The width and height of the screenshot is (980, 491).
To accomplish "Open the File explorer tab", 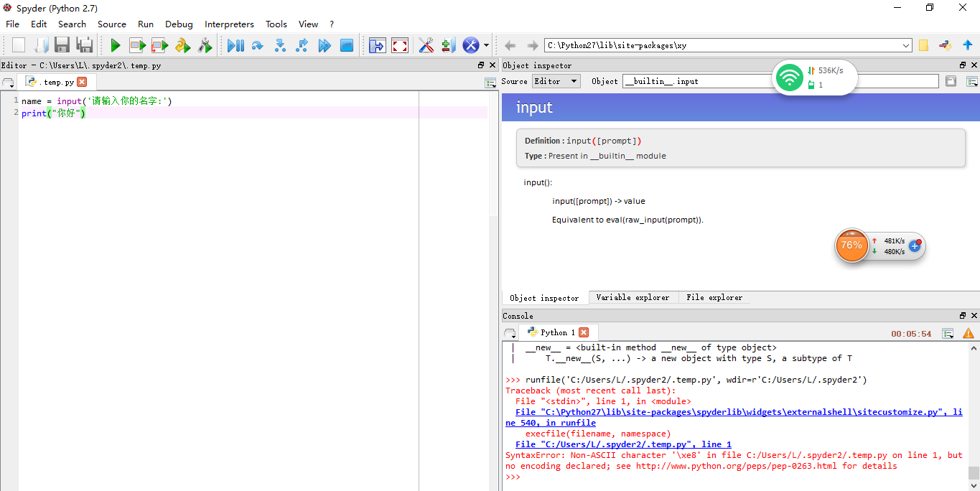I will 714,297.
